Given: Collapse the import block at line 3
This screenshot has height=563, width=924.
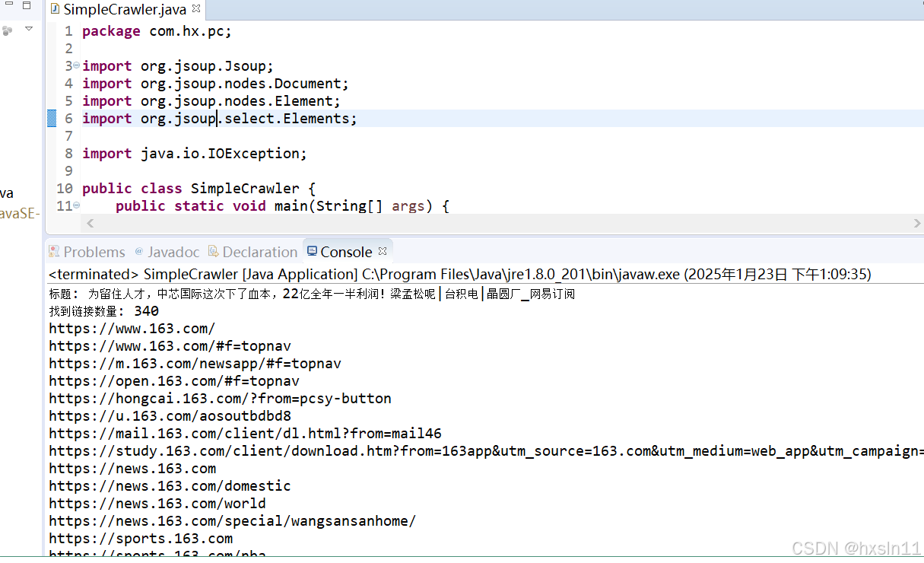Looking at the screenshot, I should pos(75,65).
